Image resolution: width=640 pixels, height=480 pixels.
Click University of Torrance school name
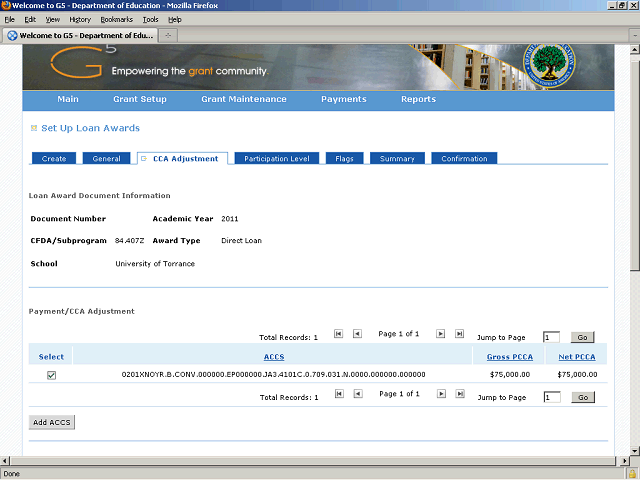coord(155,264)
